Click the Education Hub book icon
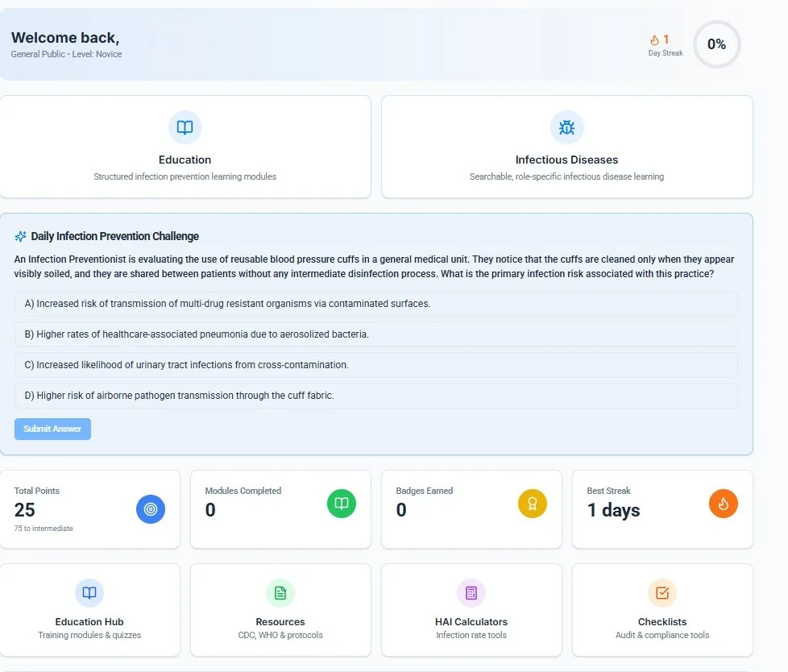The width and height of the screenshot is (788, 672). pos(89,593)
